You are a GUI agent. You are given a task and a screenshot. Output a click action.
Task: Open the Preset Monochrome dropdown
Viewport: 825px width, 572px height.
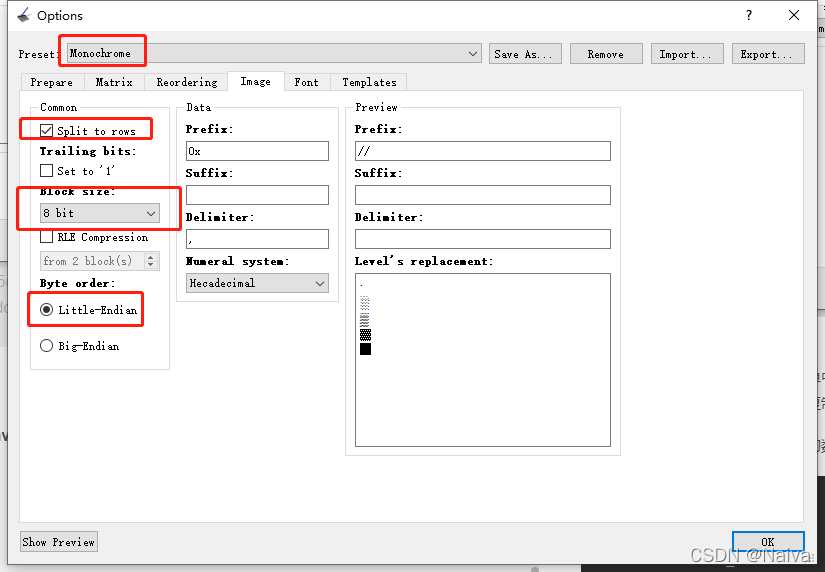(274, 54)
